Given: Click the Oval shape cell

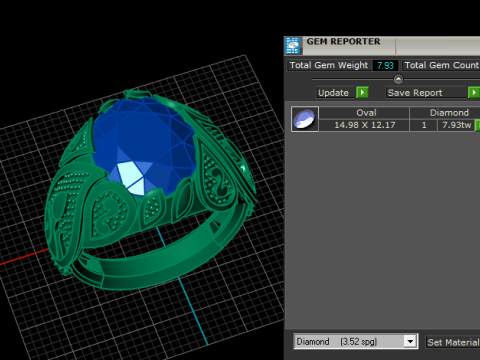Looking at the screenshot, I should [364, 113].
